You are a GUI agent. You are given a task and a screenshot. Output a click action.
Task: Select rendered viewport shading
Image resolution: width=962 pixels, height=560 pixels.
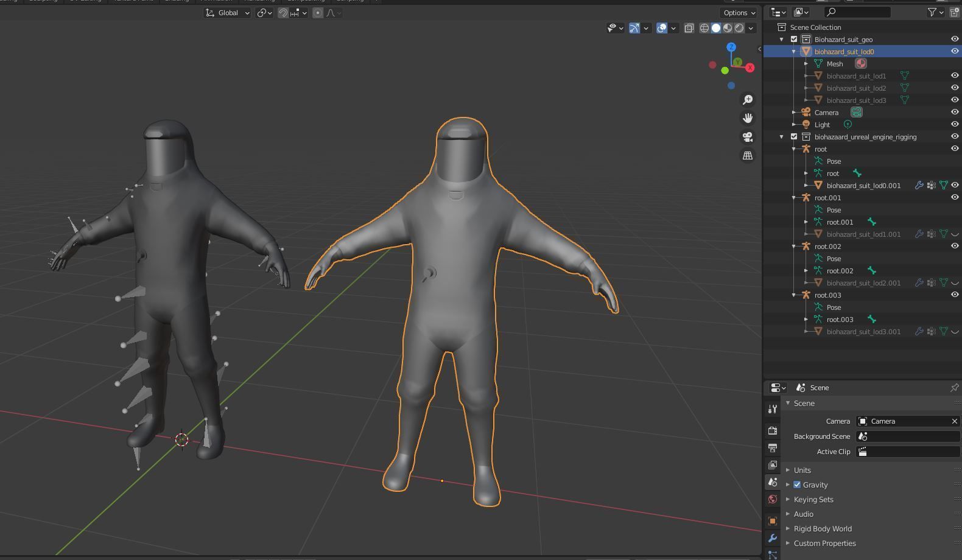pos(739,28)
